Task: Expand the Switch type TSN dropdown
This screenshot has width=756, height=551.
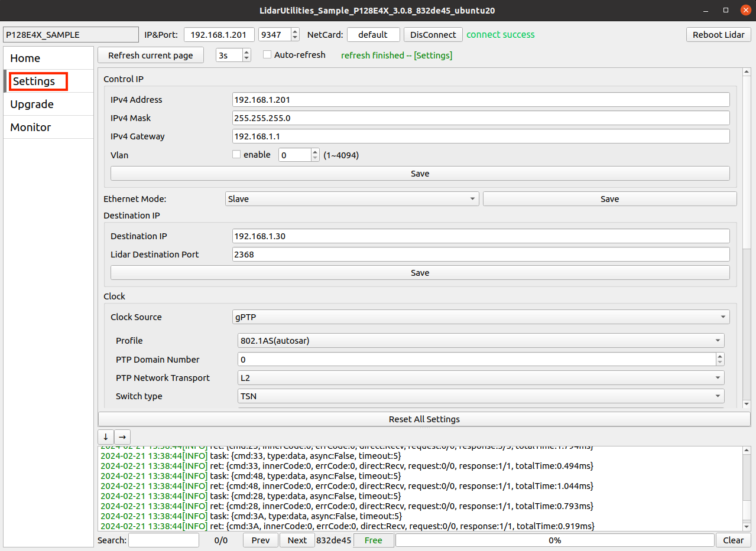Action: 481,396
